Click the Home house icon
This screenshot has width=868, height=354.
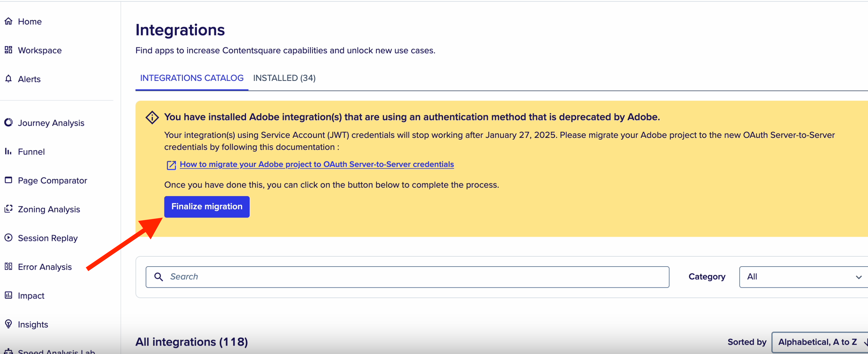click(8, 21)
